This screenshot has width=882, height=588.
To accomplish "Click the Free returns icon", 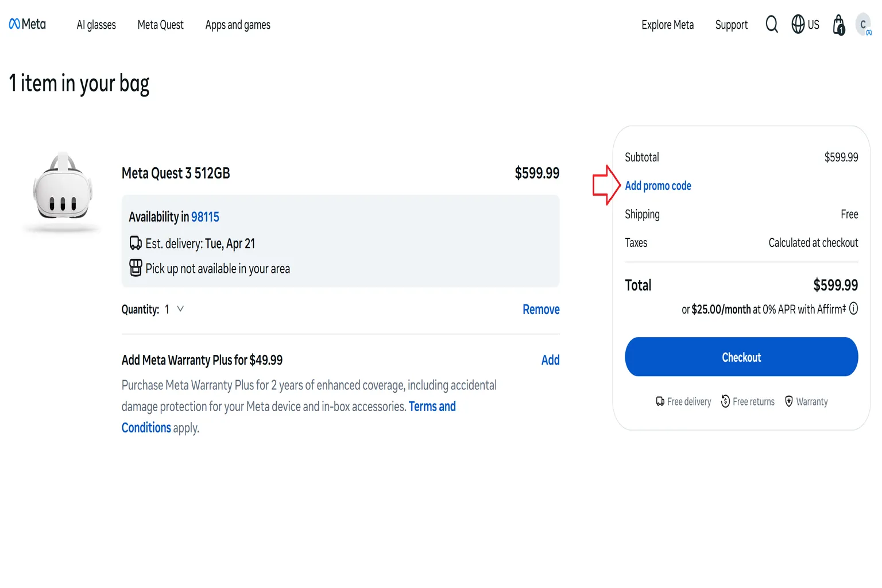I will [725, 401].
